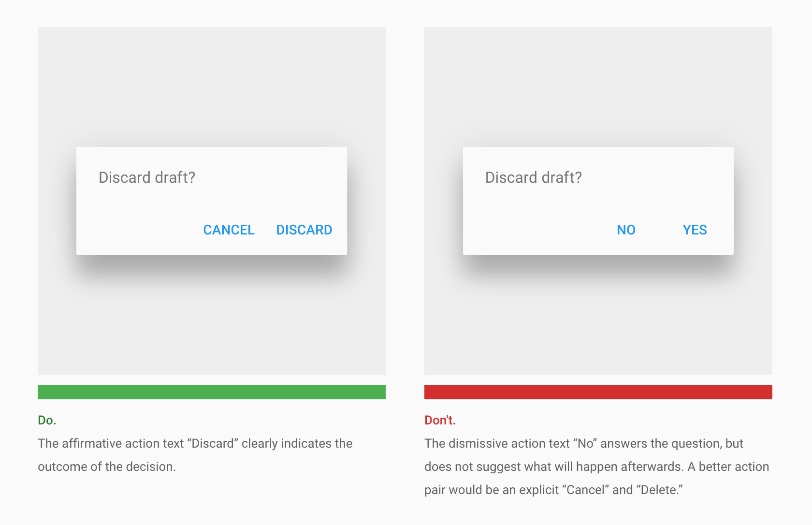Click the CANCEL button in the left dialog
Viewport: 812px width, 525px height.
tap(229, 230)
